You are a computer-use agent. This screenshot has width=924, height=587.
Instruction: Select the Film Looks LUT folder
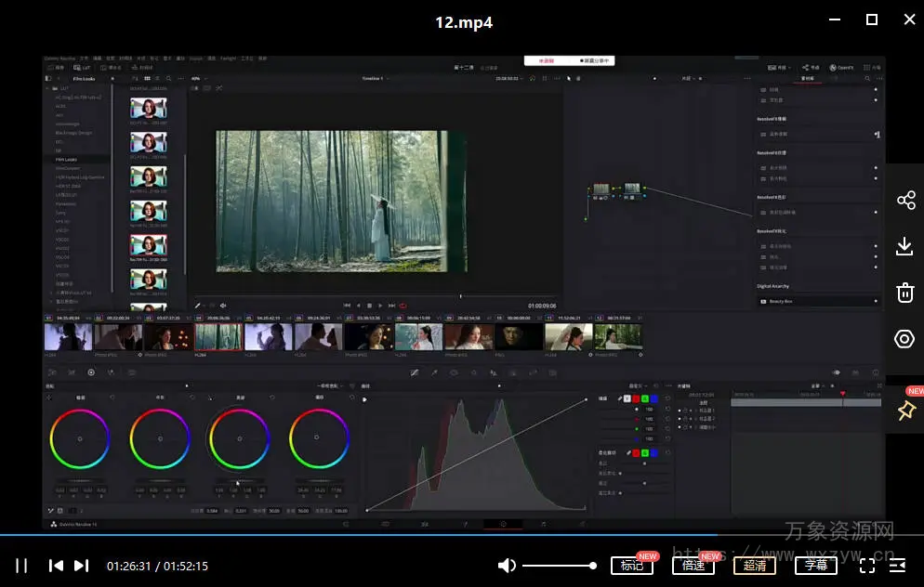tap(67, 159)
